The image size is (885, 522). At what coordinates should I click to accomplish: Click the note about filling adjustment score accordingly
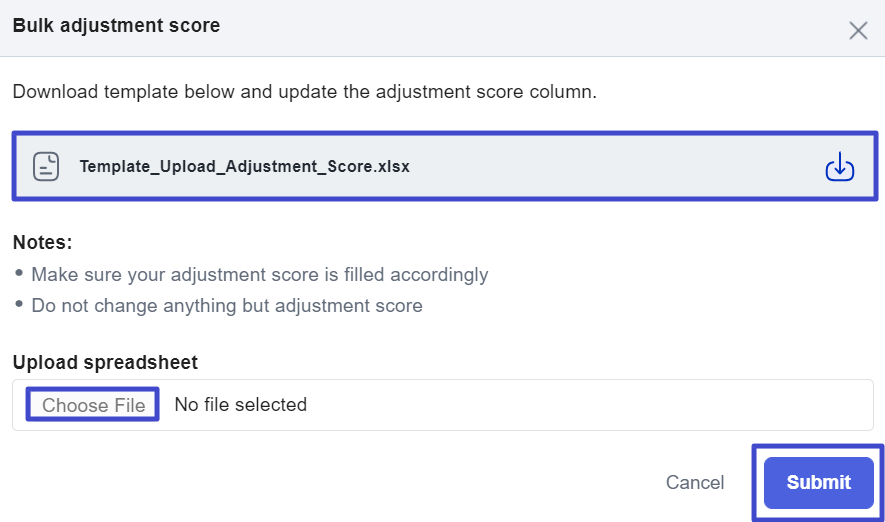pos(259,274)
